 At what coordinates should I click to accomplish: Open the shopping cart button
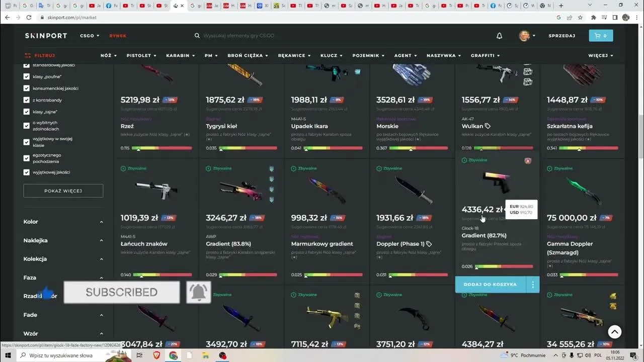(601, 36)
